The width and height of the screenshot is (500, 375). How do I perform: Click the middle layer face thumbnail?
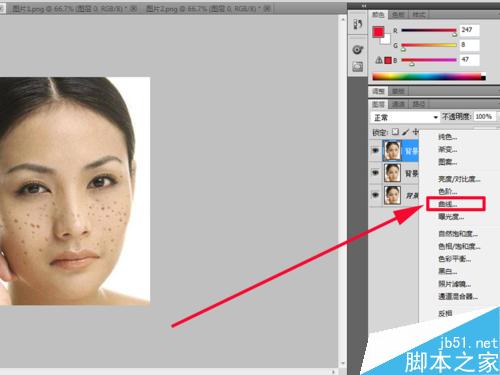click(x=392, y=173)
